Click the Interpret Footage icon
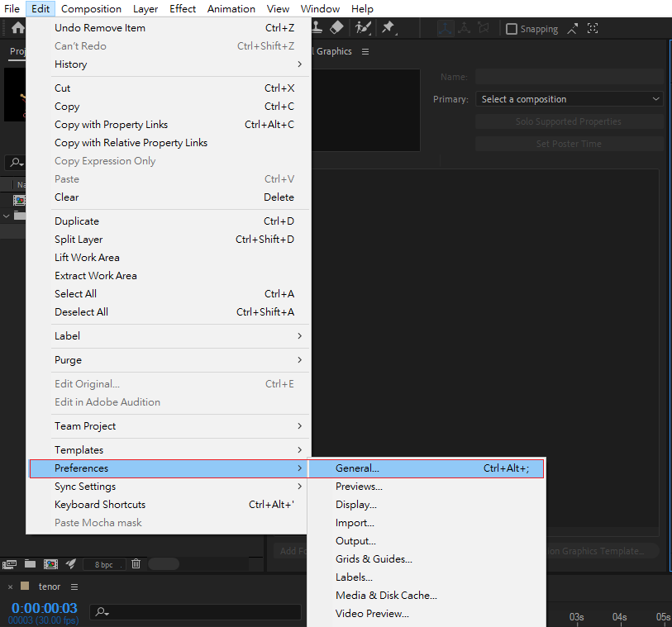The height and width of the screenshot is (627, 672). pyautogui.click(x=10, y=564)
